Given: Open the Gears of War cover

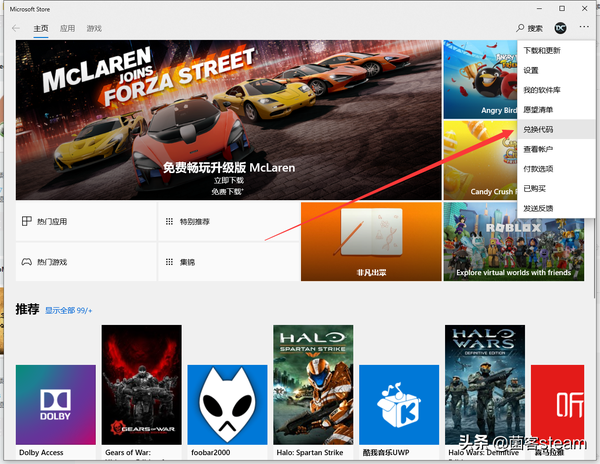Looking at the screenshot, I should click(142, 384).
